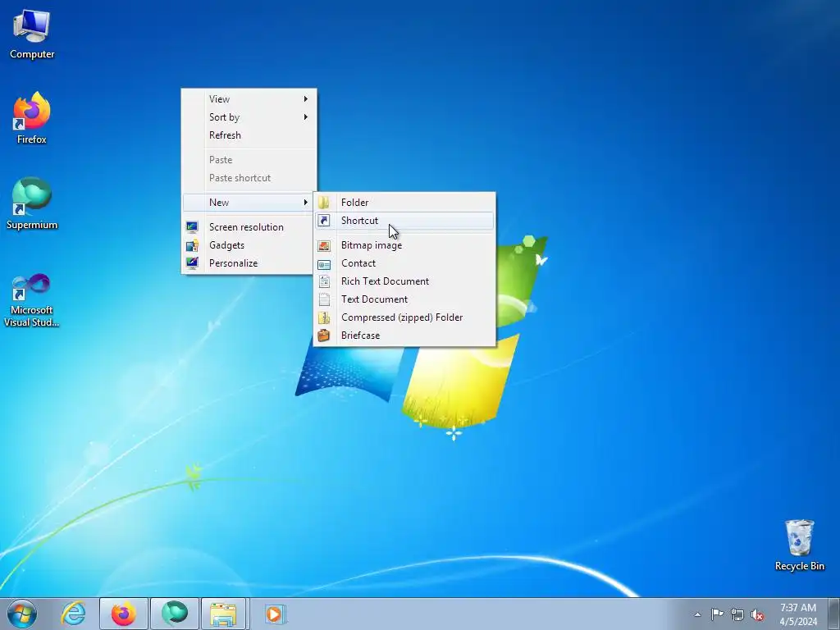Create a new Contact
This screenshot has height=630, width=840.
point(404,263)
